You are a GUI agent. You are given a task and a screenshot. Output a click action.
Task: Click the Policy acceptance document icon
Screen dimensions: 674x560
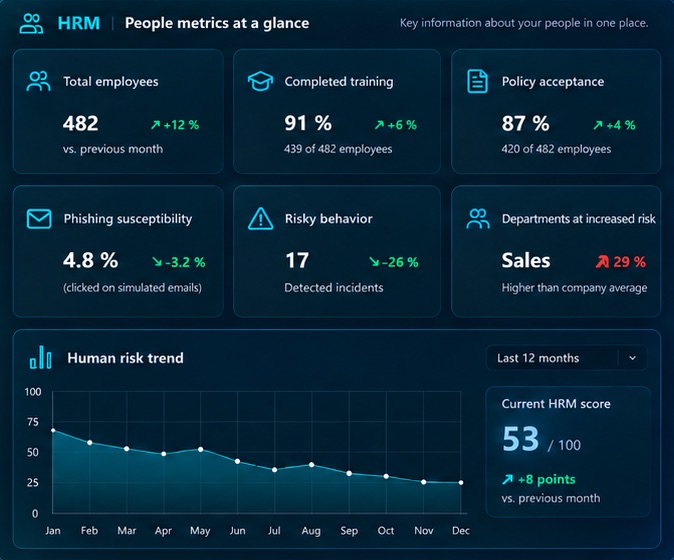point(477,81)
